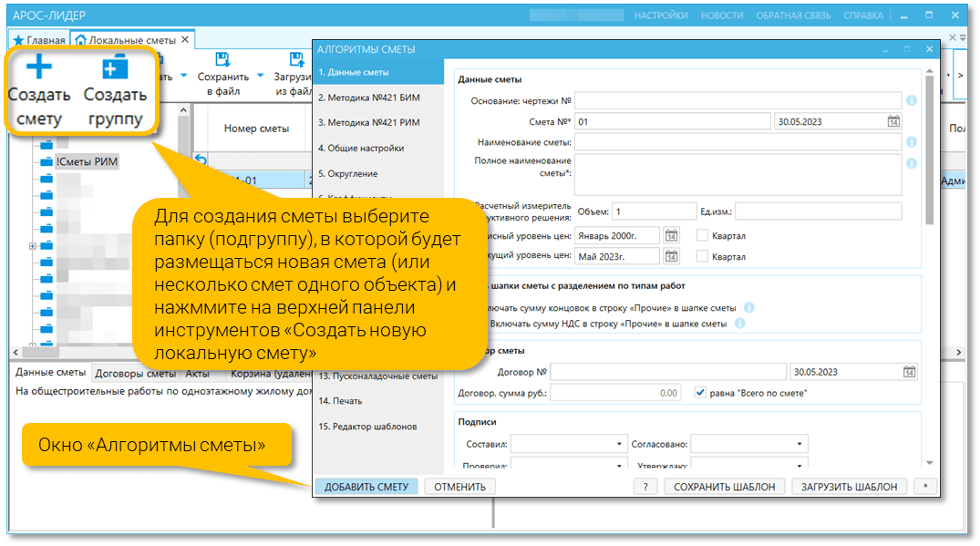The width and height of the screenshot is (980, 546).
Task: Focus the Полное наименование сметы text area
Action: pyautogui.click(x=738, y=175)
